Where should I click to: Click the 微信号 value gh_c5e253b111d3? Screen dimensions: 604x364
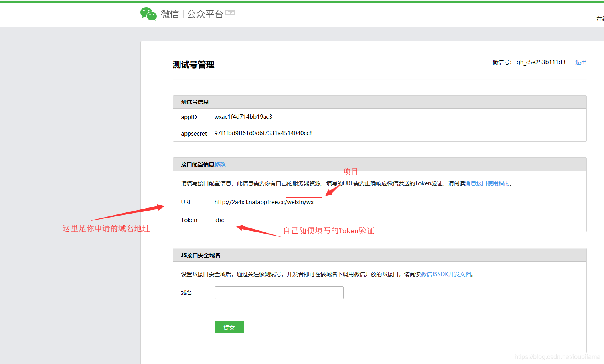tap(541, 62)
